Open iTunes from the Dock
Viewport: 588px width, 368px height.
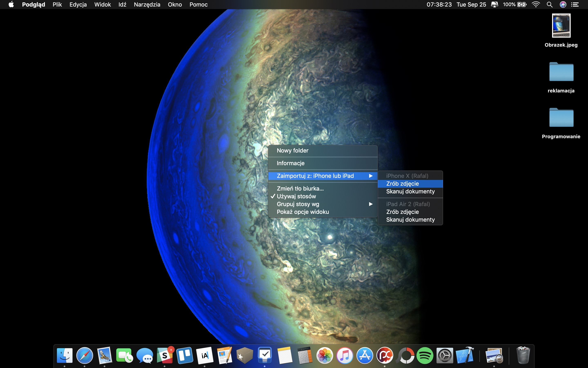(345, 356)
